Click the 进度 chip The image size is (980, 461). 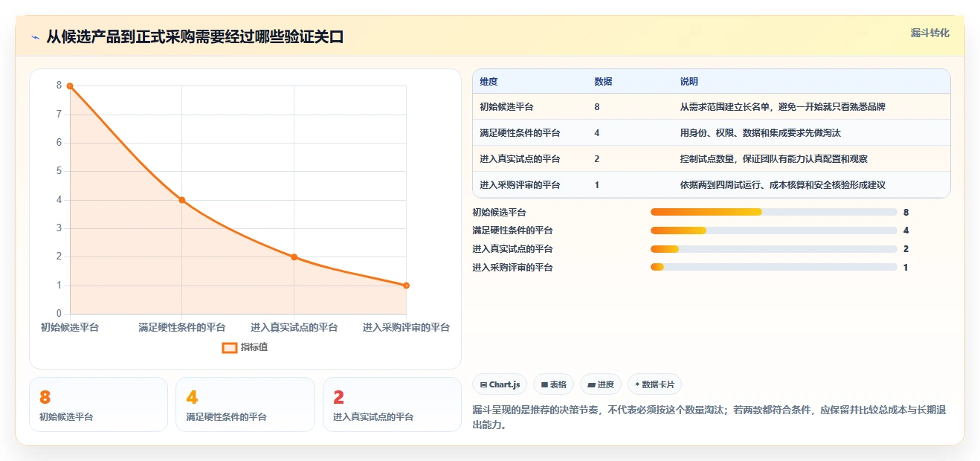600,384
